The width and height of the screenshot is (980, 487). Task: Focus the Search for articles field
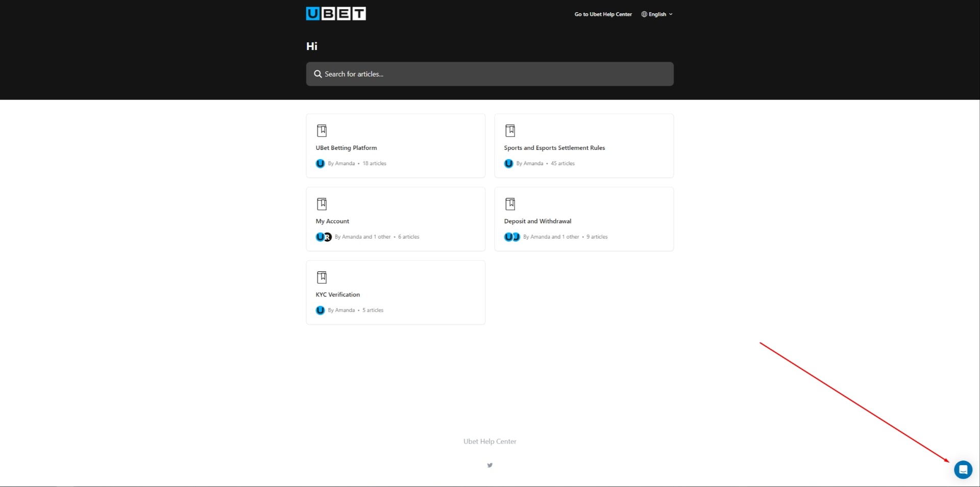489,74
